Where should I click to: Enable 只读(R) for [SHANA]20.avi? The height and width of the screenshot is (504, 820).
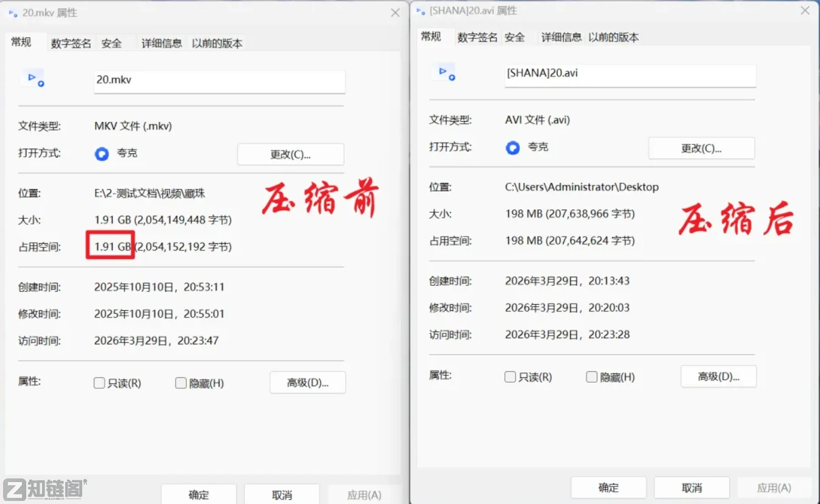tap(510, 377)
